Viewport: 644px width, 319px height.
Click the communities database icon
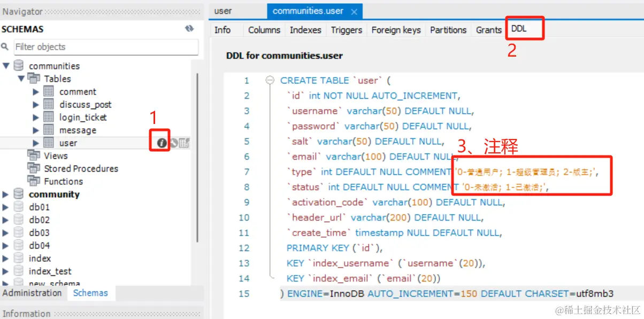pyautogui.click(x=19, y=66)
